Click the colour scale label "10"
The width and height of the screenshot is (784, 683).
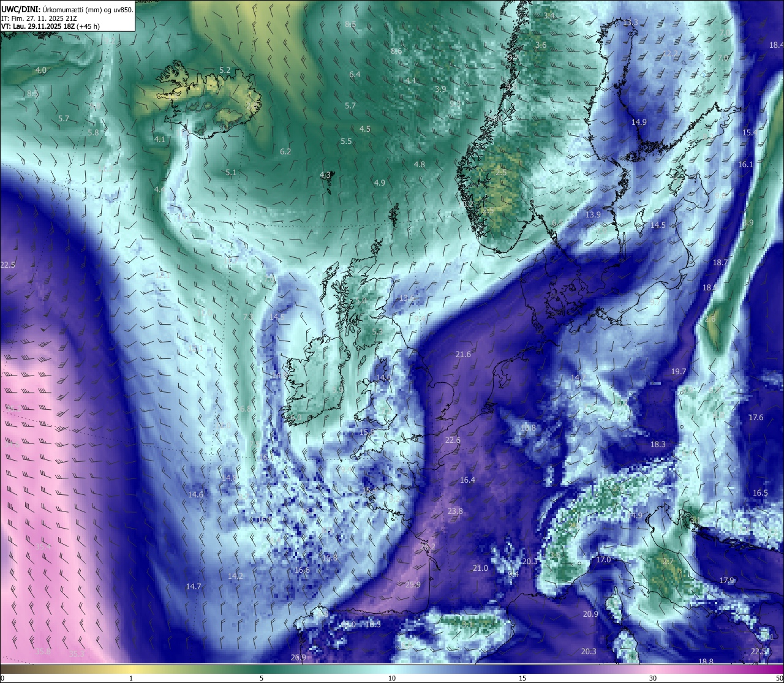pos(392,678)
